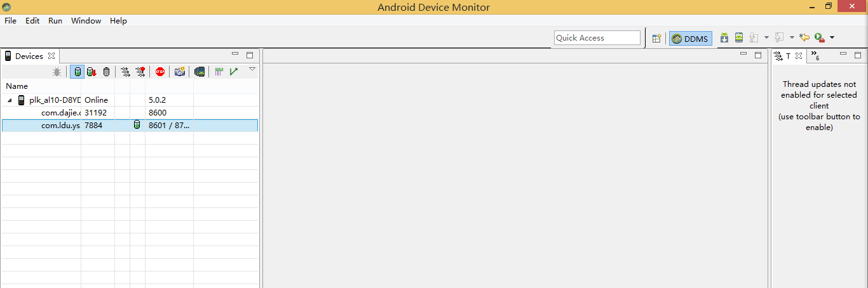This screenshot has width=868, height=288.
Task: Close the Devices tab
Action: click(51, 56)
